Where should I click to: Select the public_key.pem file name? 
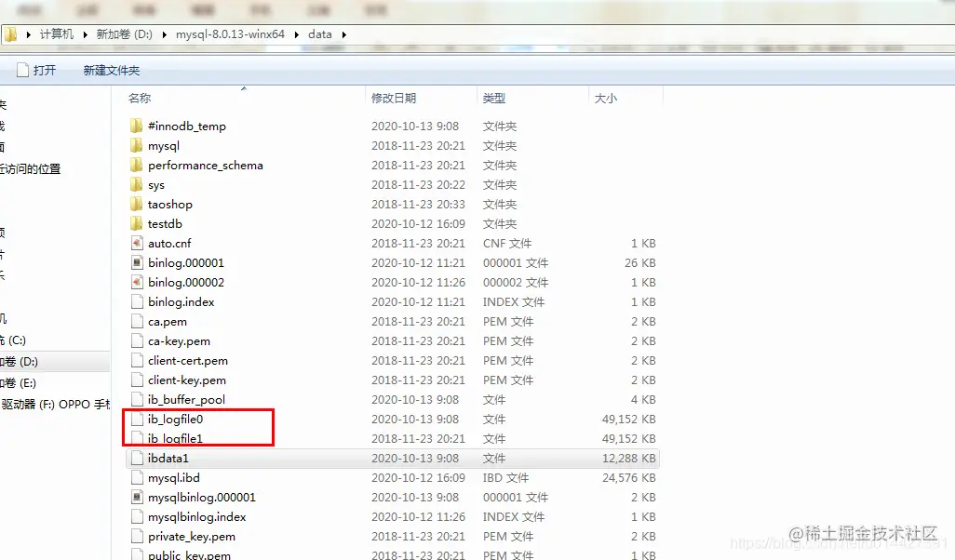click(189, 555)
